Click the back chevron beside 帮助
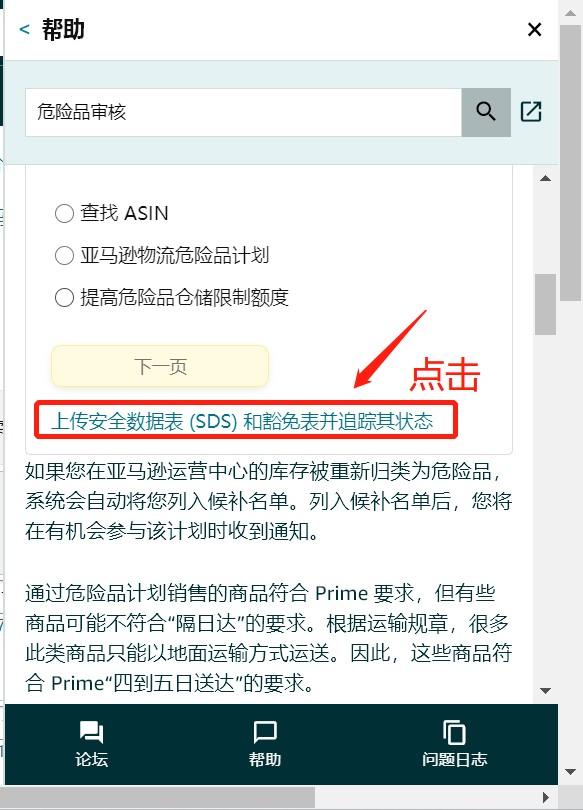Image resolution: width=583 pixels, height=810 pixels. 24,29
